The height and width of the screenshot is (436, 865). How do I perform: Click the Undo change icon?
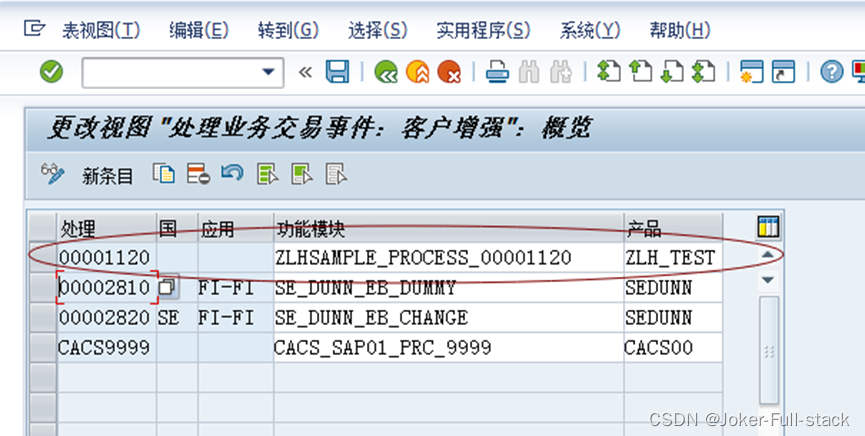click(232, 173)
